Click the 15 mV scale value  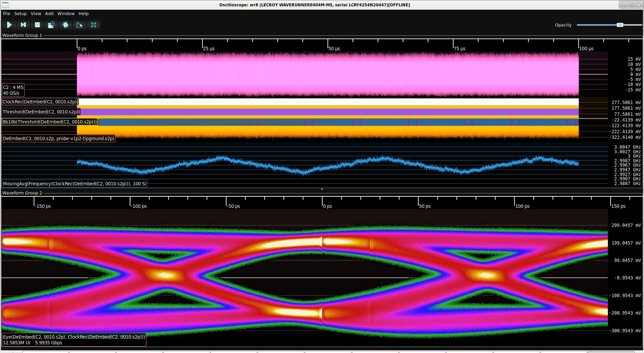point(634,59)
